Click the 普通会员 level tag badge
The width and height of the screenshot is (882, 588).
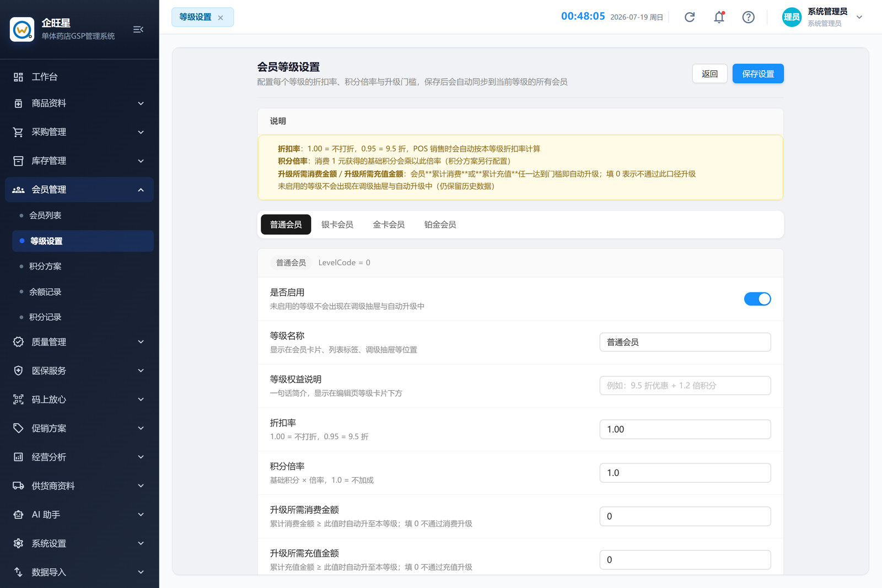(291, 263)
